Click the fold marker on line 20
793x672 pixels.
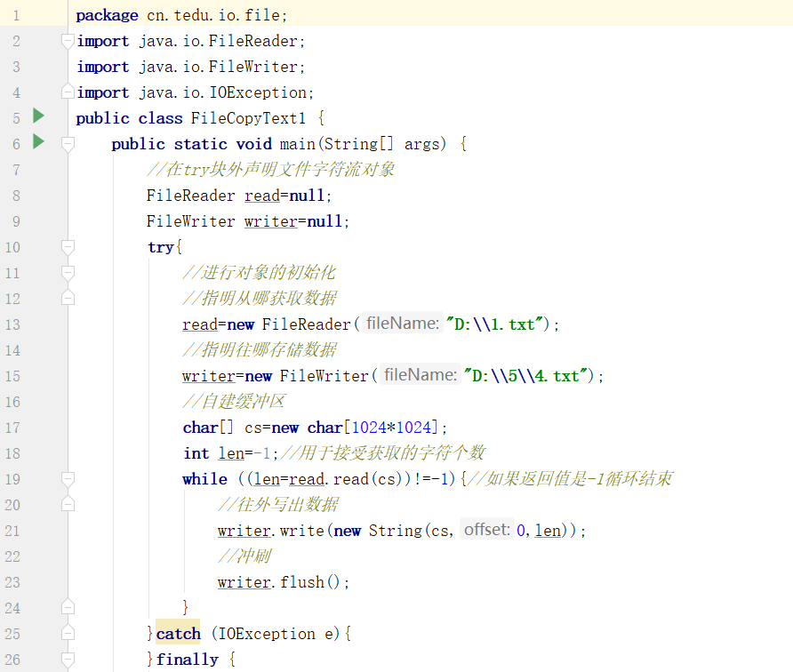pyautogui.click(x=68, y=504)
